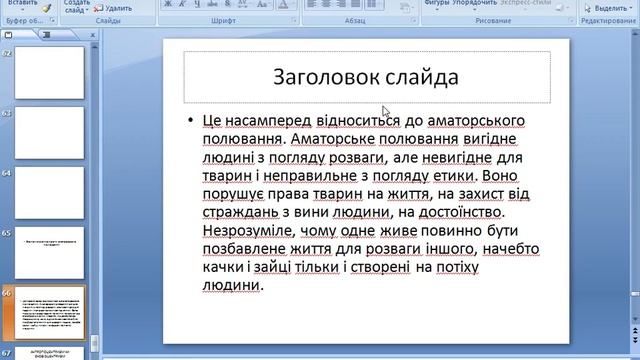Select slide 65 thumbnail
640x360 pixels.
[49, 253]
